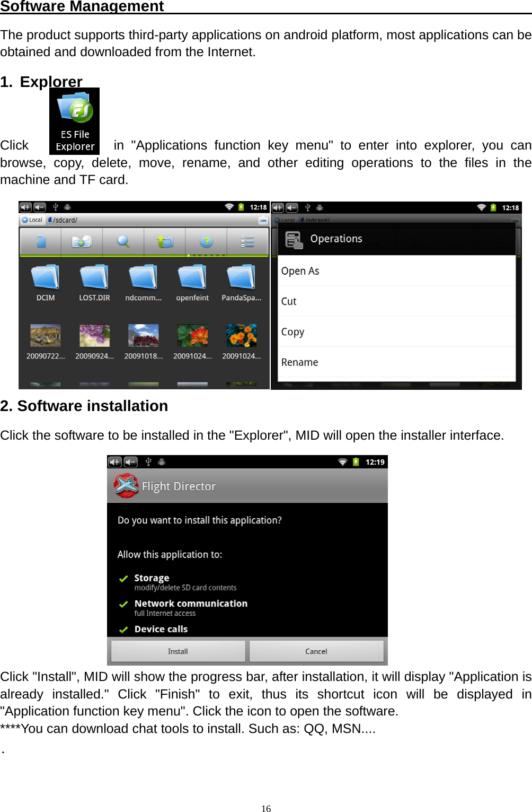
Task: Enable Storage permission checkmark
Action: tap(123, 578)
